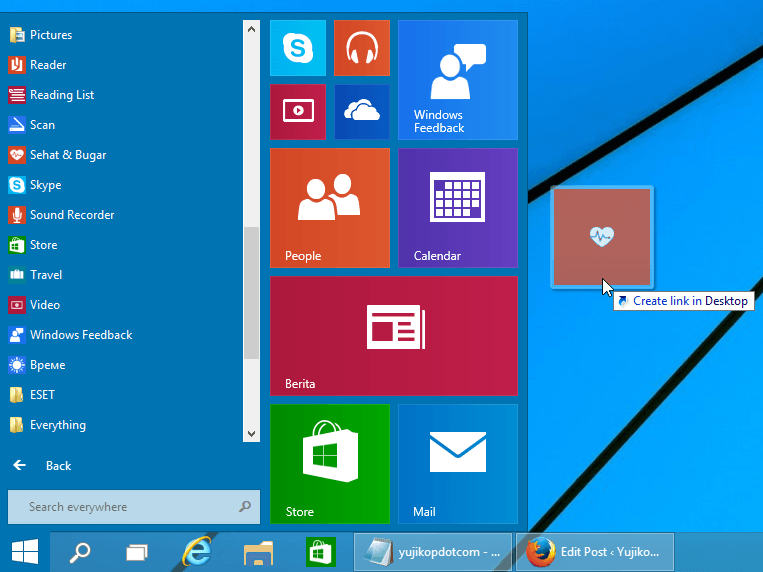763x572 pixels.
Task: Select the Everything text entry
Action: pos(58,425)
